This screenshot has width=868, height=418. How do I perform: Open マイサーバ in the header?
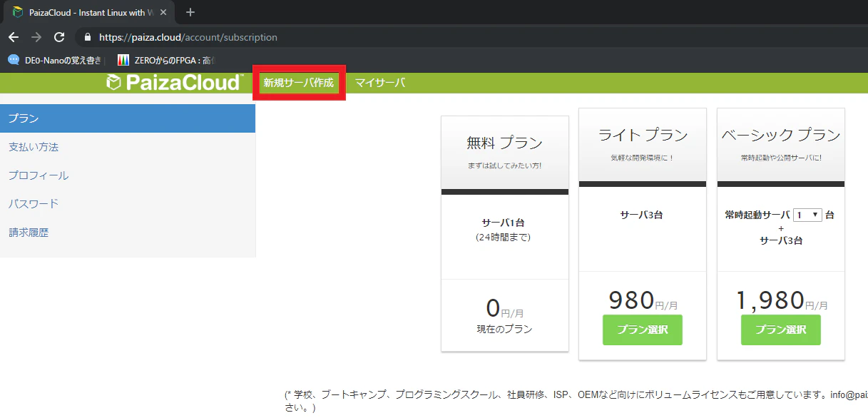[379, 83]
